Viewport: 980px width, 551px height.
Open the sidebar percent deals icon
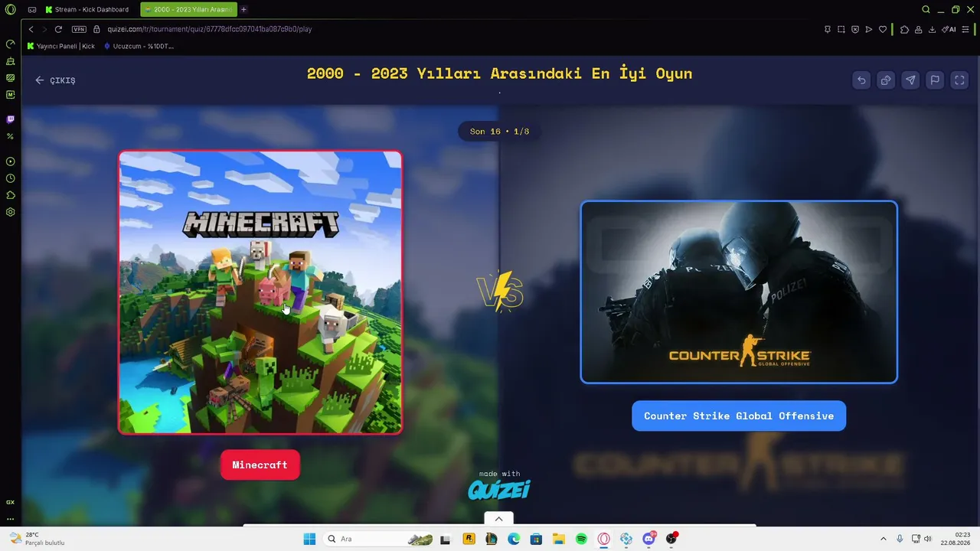click(x=11, y=136)
